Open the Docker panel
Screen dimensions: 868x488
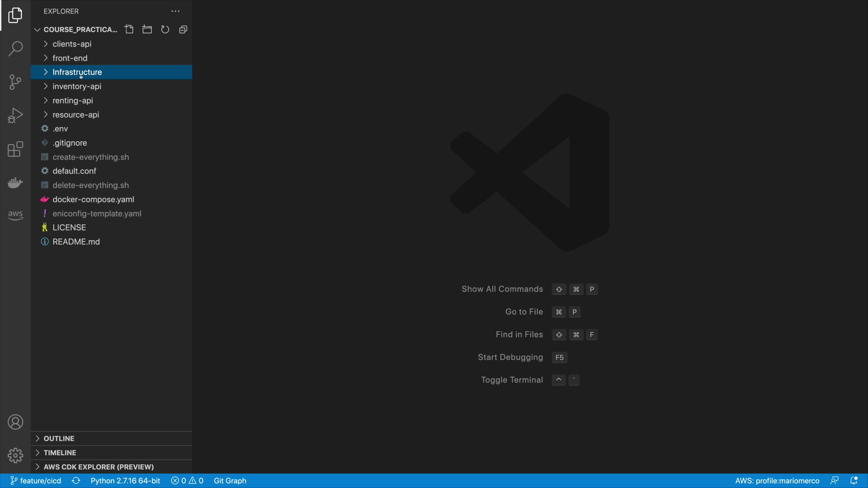tap(15, 183)
